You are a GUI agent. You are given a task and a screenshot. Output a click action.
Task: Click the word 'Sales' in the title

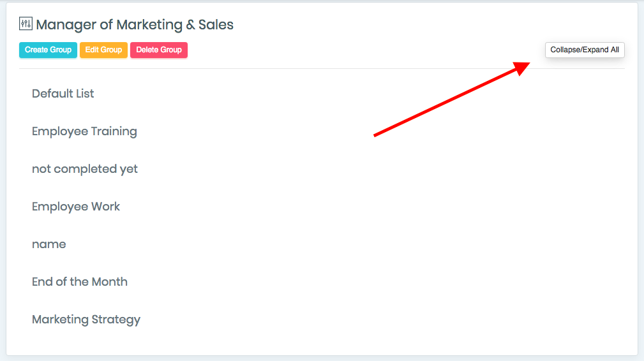[x=216, y=25]
